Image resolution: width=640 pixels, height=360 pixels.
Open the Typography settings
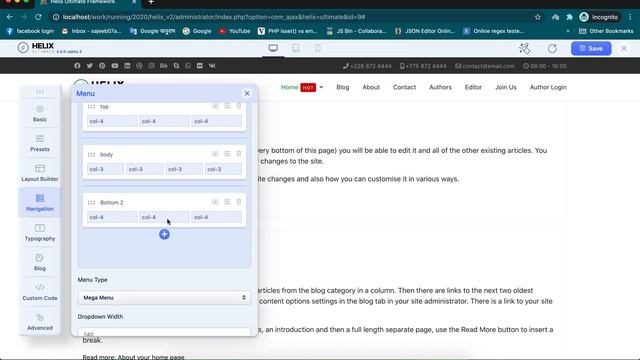pos(40,233)
